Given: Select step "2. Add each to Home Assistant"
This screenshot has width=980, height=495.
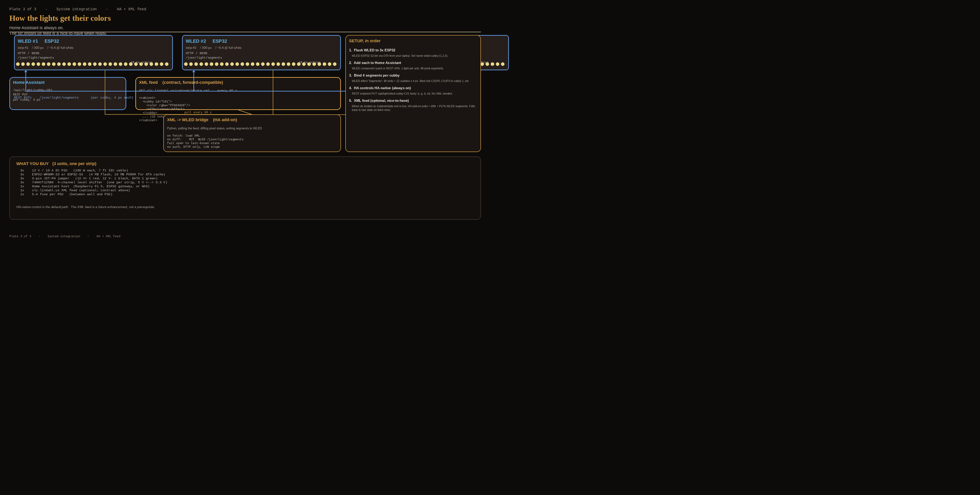Looking at the screenshot, I should pos(375,63).
